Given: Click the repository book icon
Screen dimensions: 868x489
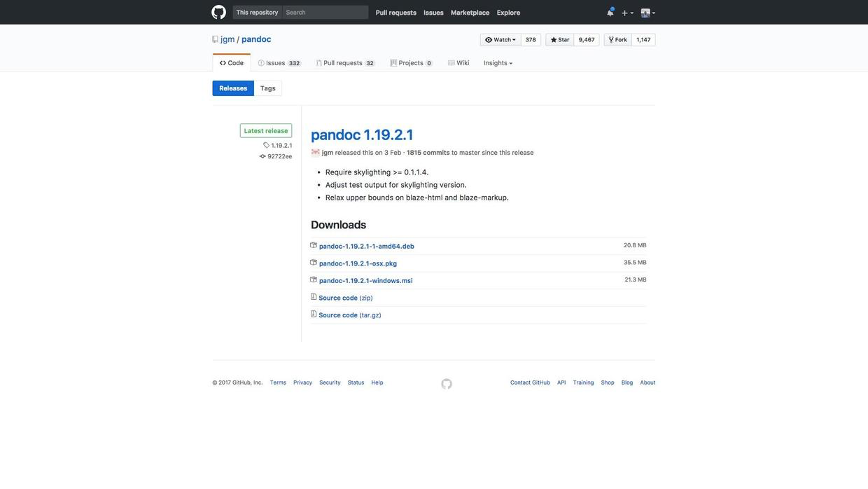Looking at the screenshot, I should [x=216, y=40].
